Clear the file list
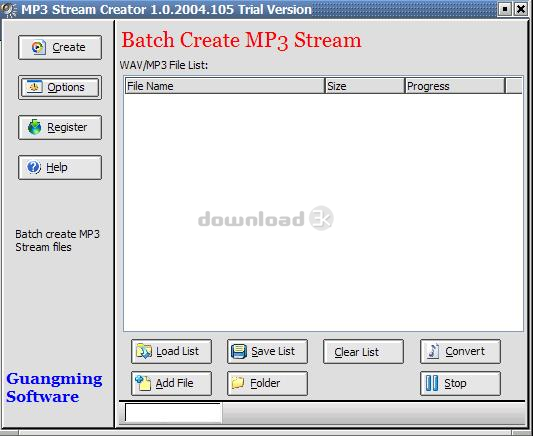533x436 pixels. click(363, 351)
